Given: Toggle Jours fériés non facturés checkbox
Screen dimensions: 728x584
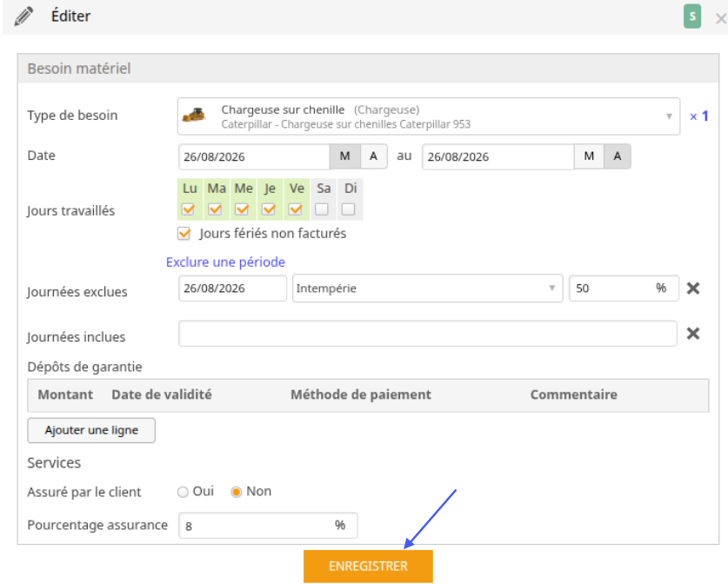Looking at the screenshot, I should 184,233.
